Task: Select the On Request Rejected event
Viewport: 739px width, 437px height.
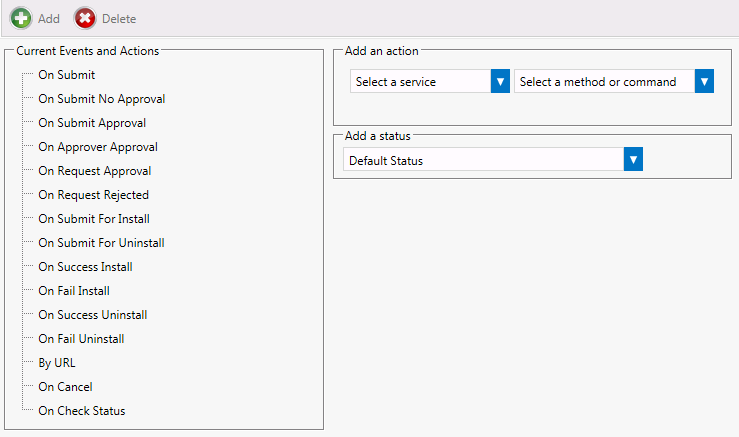Action: [x=93, y=195]
